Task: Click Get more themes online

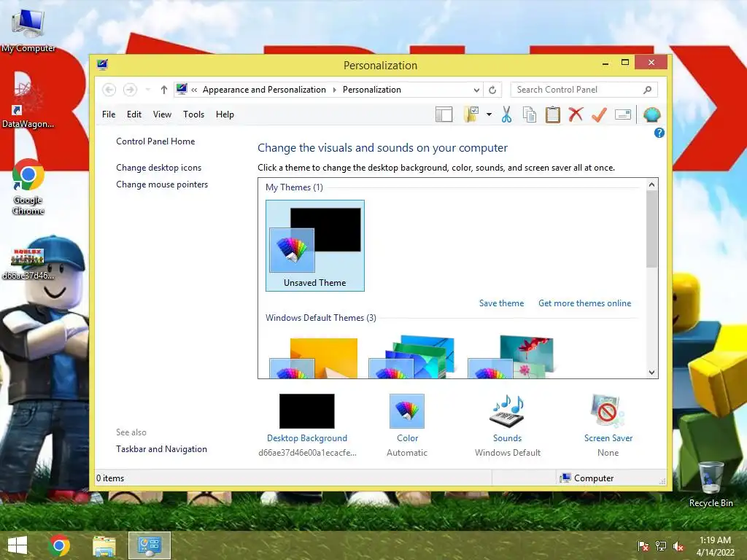Action: 584,303
